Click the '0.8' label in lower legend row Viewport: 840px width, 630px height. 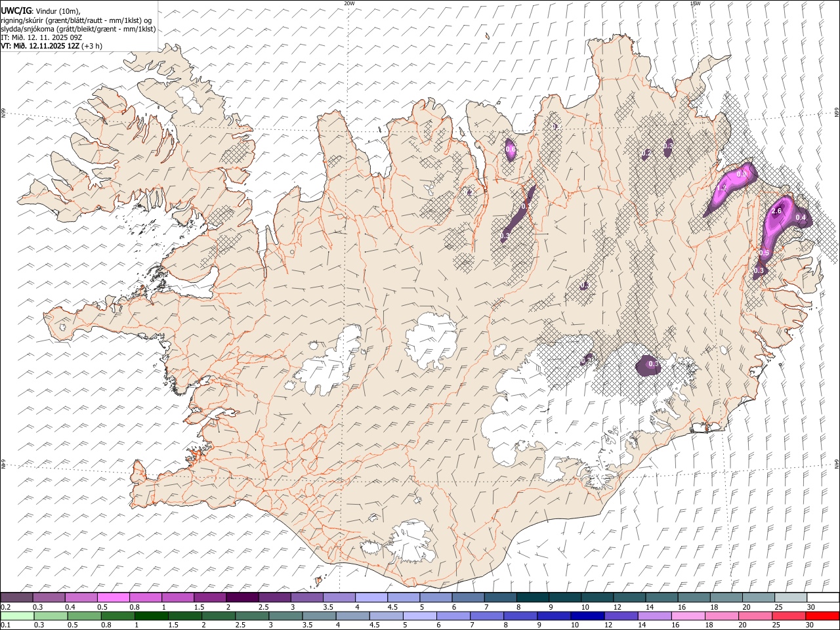[106, 625]
